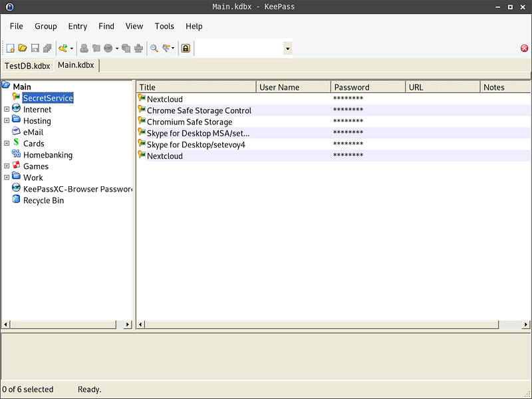
Task: Select the Main root group
Action: point(22,86)
